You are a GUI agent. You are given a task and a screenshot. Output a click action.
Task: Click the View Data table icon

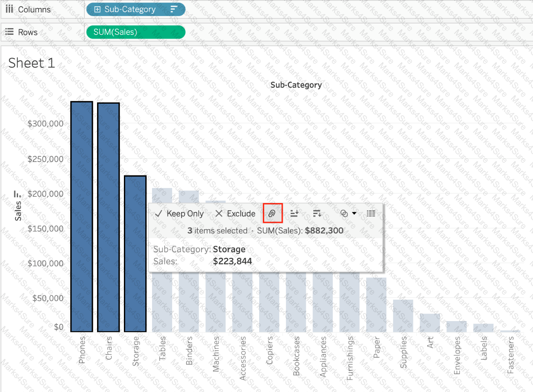(x=371, y=213)
